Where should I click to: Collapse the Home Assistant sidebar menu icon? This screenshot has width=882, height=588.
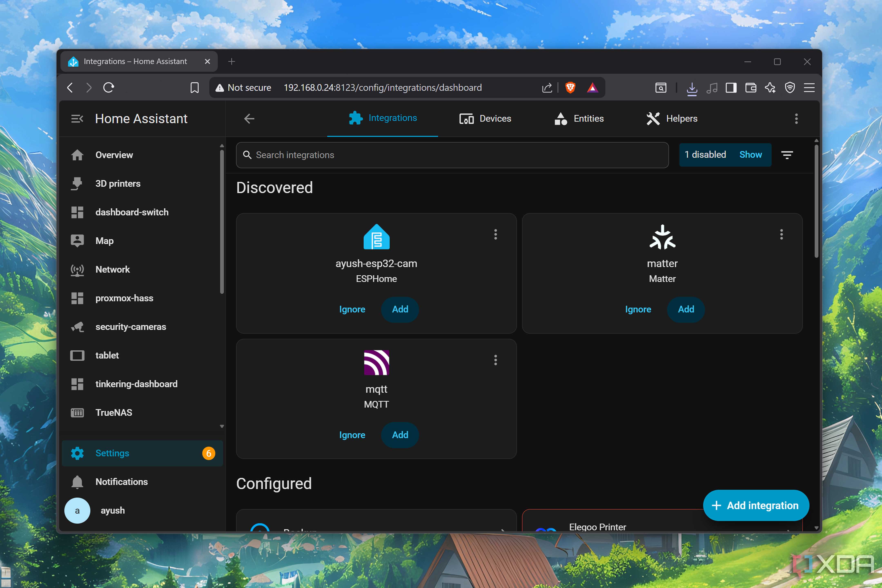[77, 119]
